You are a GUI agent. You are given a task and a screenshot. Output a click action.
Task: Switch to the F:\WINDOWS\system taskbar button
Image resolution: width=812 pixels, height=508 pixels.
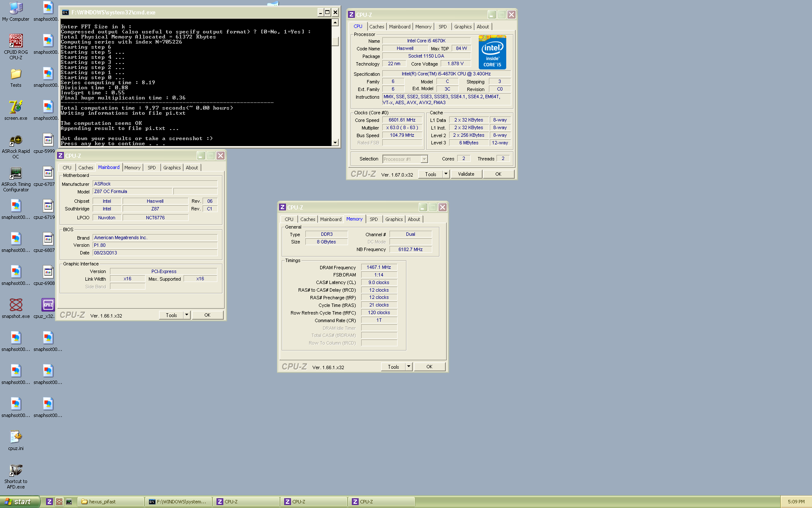(x=179, y=502)
